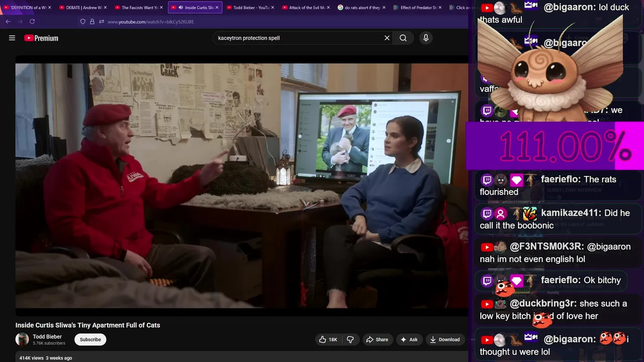Open the tracking protection shield icon
Image resolution: width=644 pixels, height=362 pixels.
coord(83,22)
